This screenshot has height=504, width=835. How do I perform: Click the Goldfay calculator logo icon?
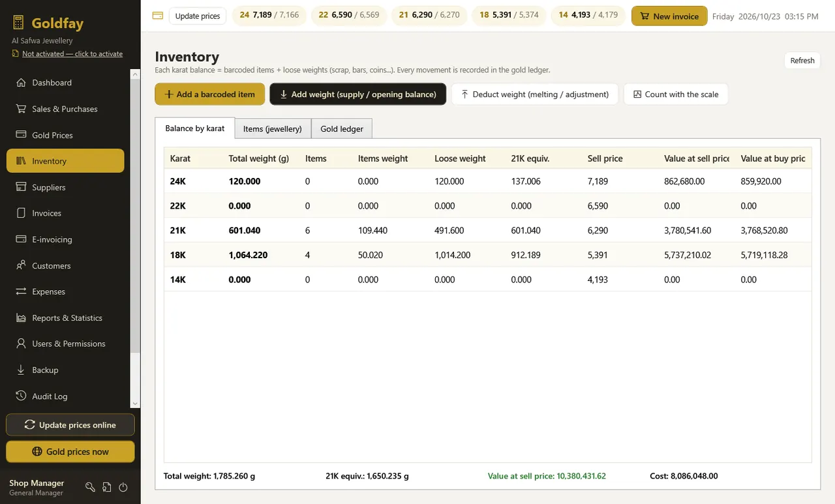[18, 23]
